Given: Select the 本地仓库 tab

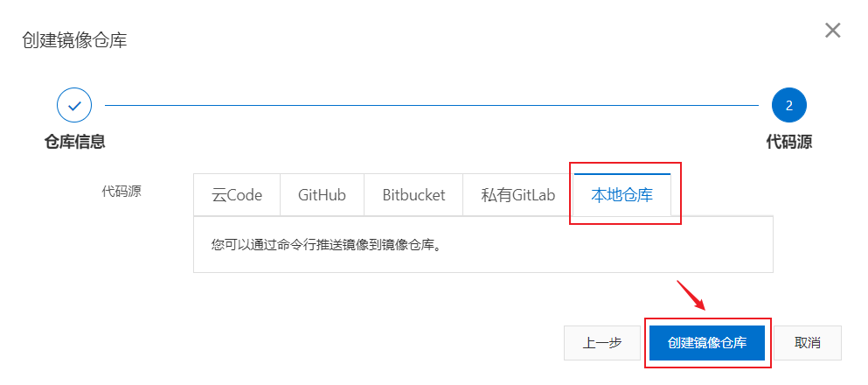Looking at the screenshot, I should tap(622, 195).
